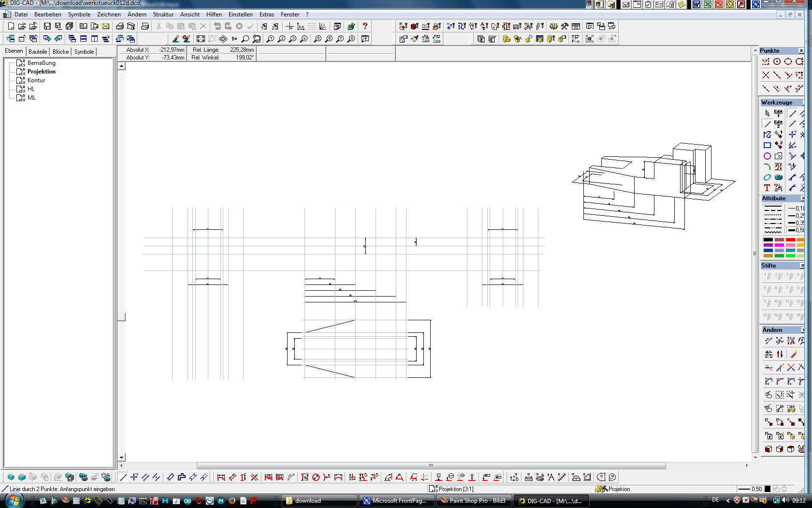
Task: Click the Undo arrow icon
Action: pyautogui.click(x=217, y=26)
